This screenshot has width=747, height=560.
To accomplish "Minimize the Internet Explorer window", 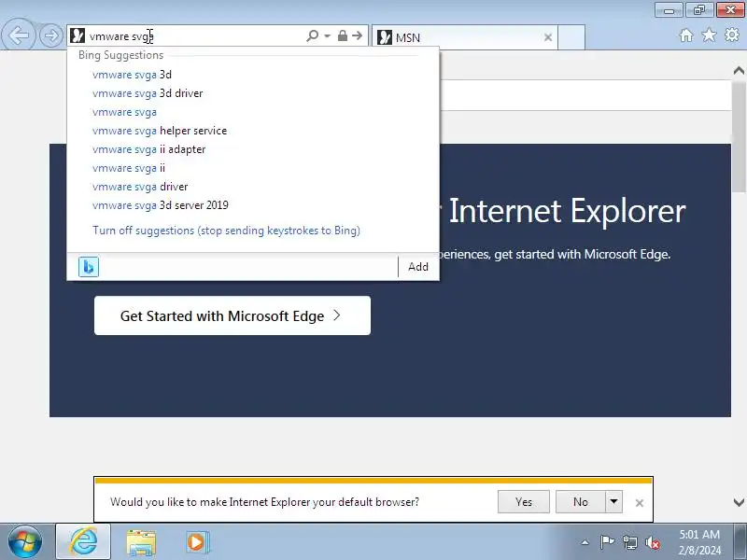I will [669, 9].
